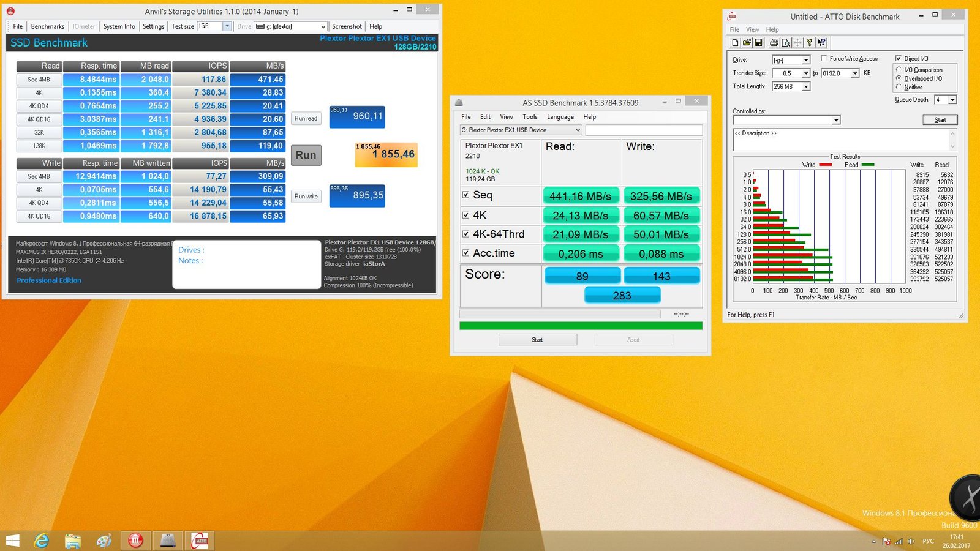
Task: Click the question mark About icon in ATTO
Action: (x=809, y=42)
